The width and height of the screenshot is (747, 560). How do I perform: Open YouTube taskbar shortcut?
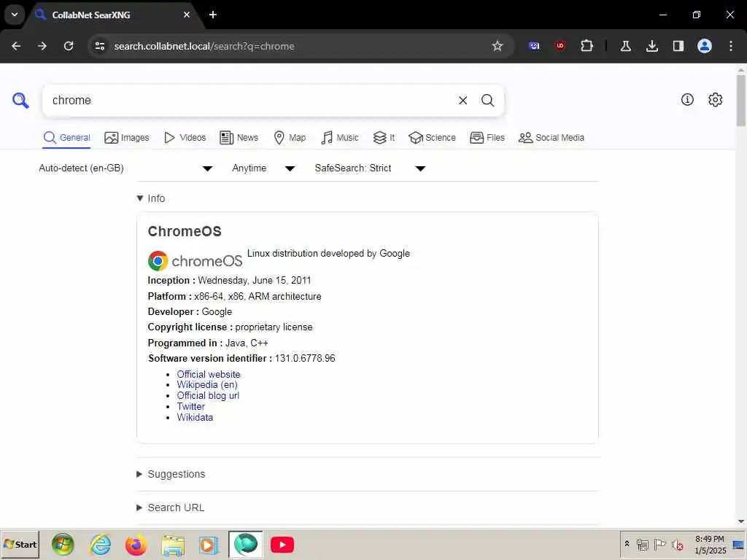(x=282, y=545)
